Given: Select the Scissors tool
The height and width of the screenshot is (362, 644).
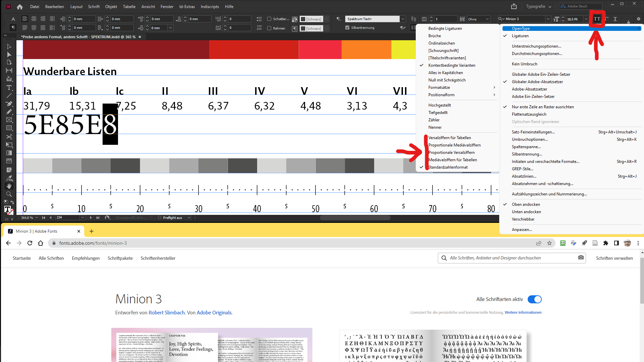Looking at the screenshot, I should point(9,137).
